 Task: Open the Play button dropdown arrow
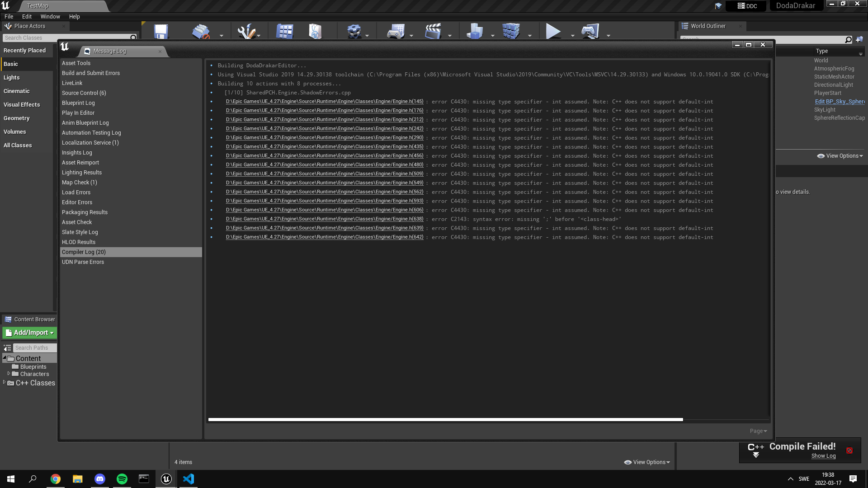pos(572,34)
